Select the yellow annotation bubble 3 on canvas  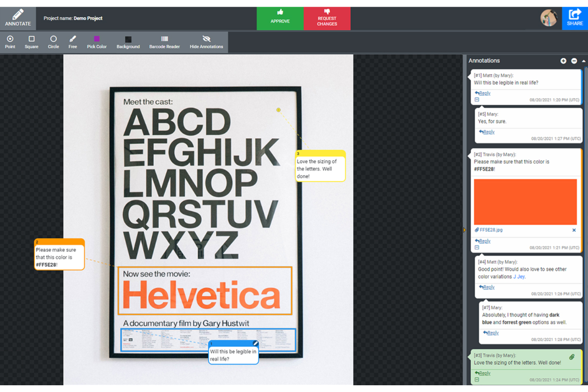[x=320, y=166]
